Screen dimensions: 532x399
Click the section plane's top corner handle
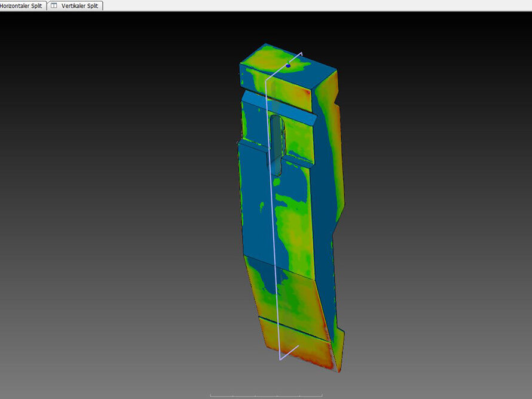[302, 53]
